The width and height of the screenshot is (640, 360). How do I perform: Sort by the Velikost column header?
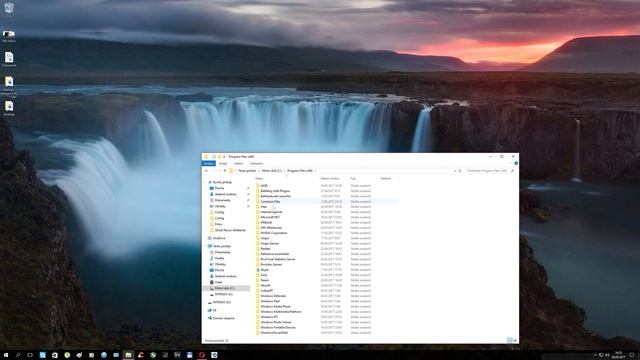[386, 179]
